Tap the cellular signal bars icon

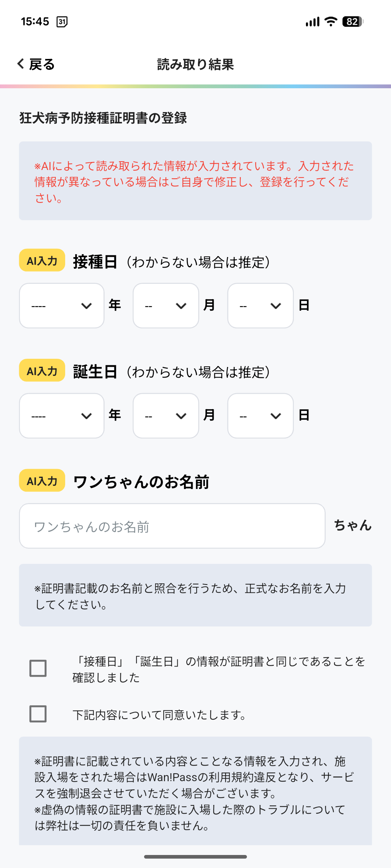[x=312, y=22]
